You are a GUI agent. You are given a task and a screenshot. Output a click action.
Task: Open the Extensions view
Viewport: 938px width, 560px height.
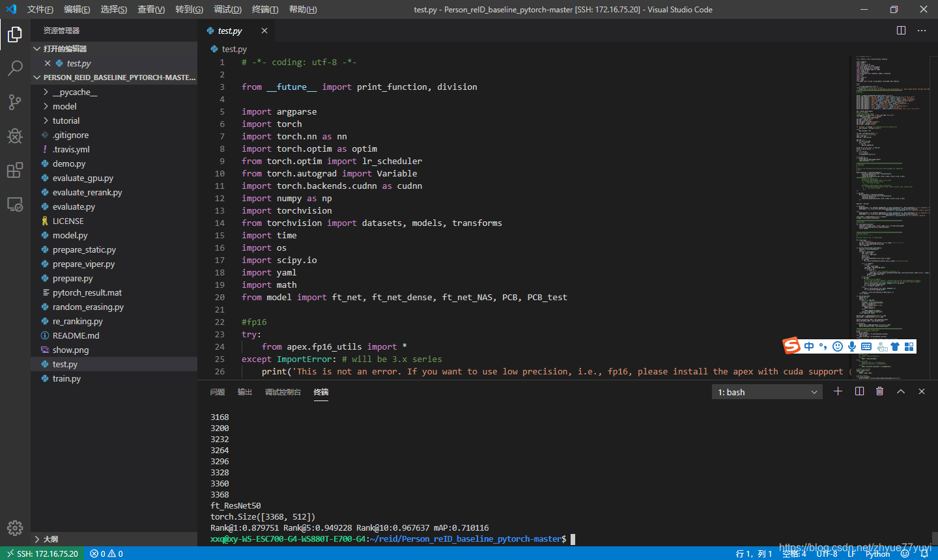(15, 170)
